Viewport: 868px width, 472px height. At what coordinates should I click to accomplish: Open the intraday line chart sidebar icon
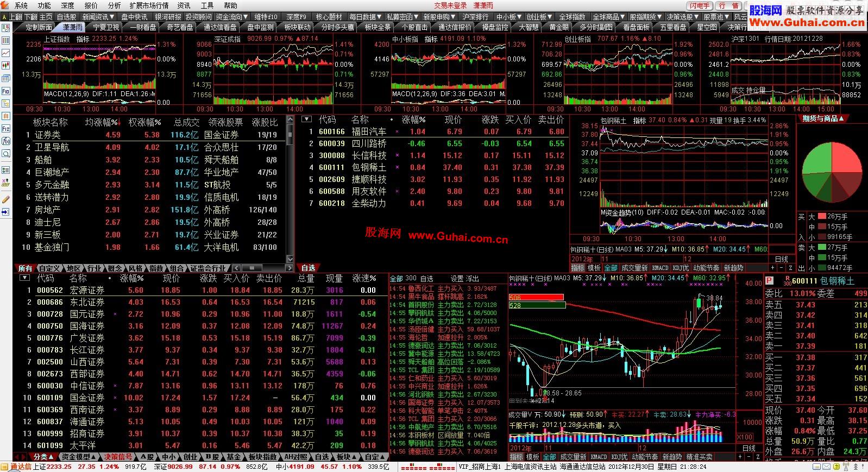6,53
